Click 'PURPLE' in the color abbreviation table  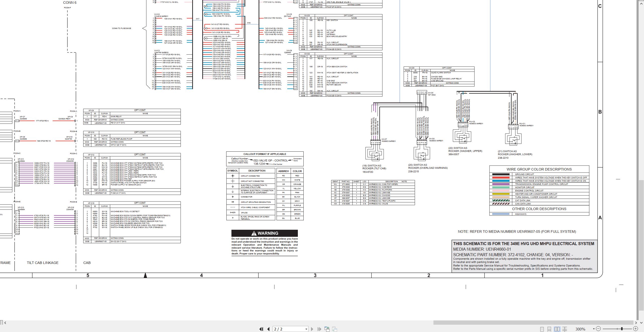coord(297,205)
